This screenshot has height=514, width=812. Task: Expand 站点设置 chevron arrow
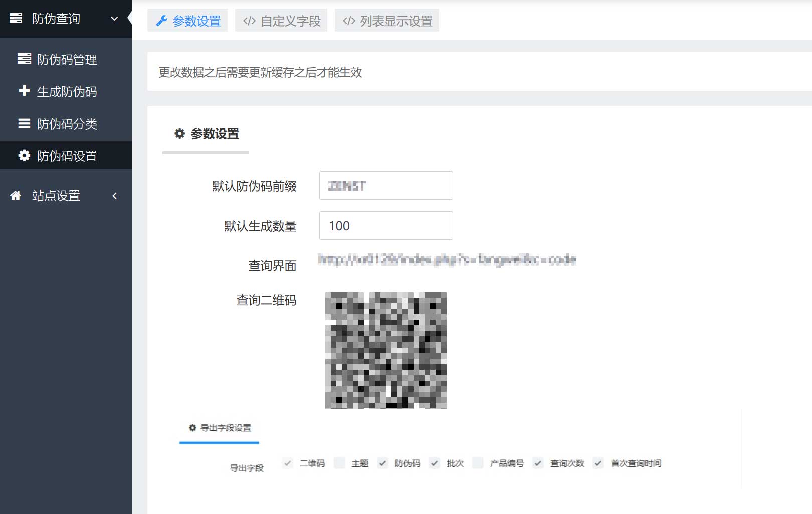click(x=114, y=196)
